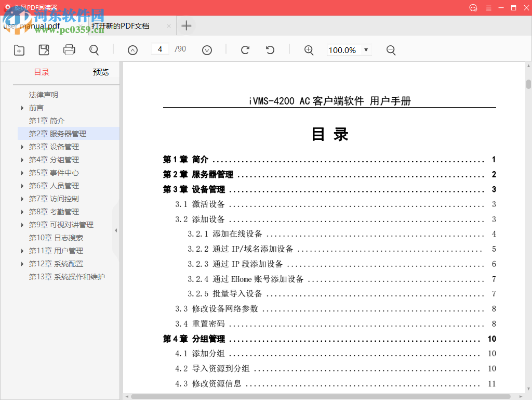532x400 pixels.
Task: Print the user manual
Action: tap(69, 50)
